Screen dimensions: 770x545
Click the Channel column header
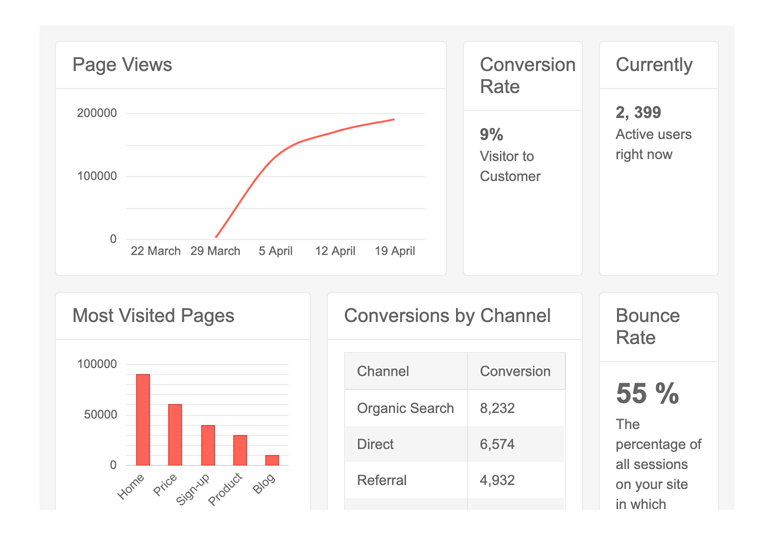[383, 371]
